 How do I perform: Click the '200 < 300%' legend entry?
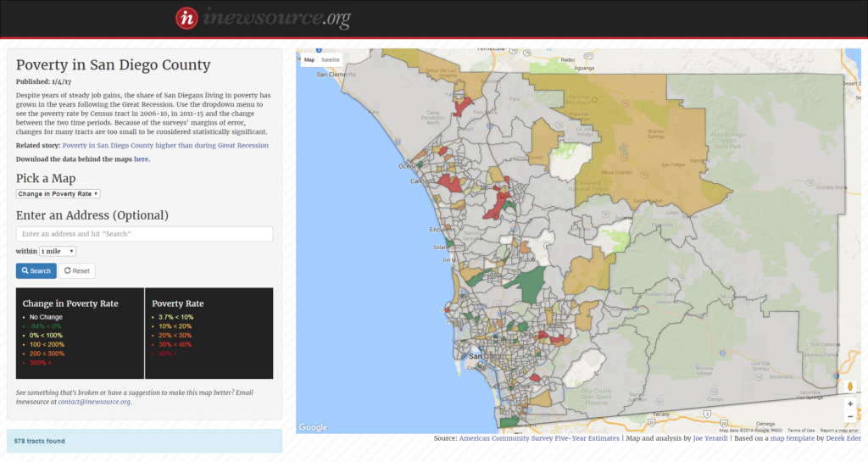[x=47, y=353]
